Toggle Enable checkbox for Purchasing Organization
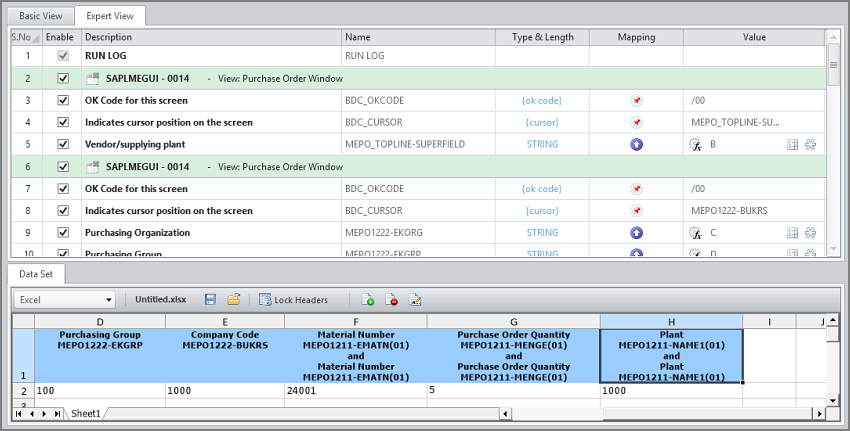This screenshot has height=431, width=850. pos(63,233)
